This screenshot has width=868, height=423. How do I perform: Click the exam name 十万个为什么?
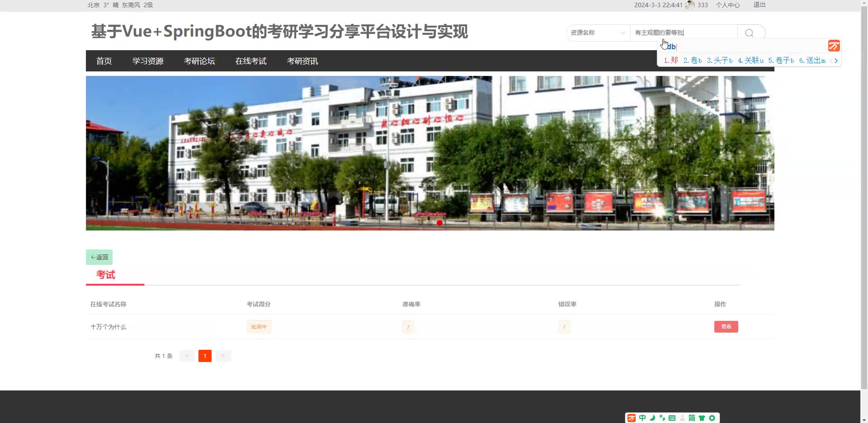108,327
